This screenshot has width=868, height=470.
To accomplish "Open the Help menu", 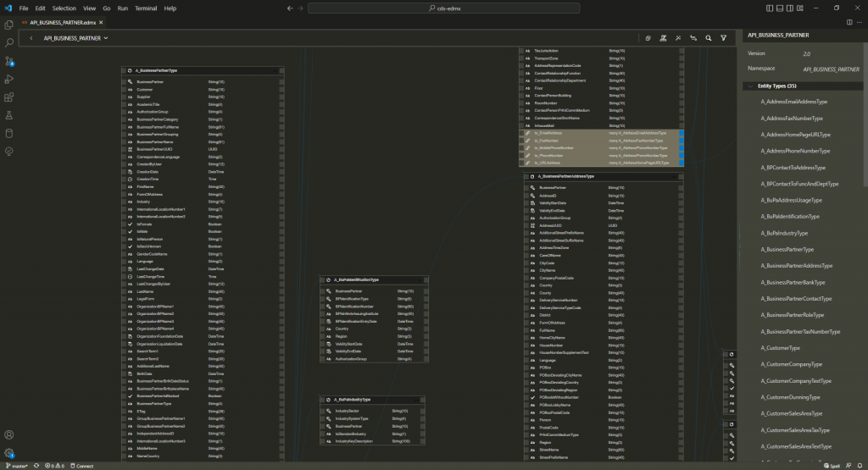I will pos(170,8).
